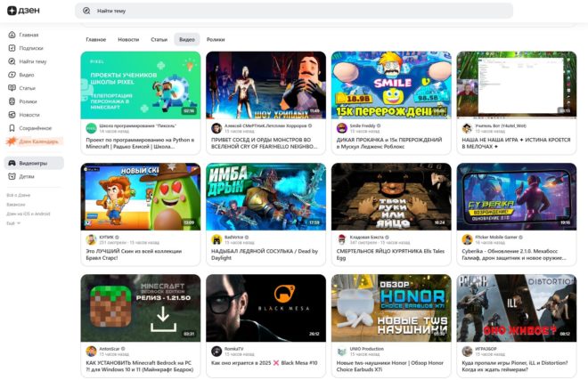Viewport: 588px width, 380px height.
Task: Open Подписки icon in sidebar
Action: coord(12,48)
